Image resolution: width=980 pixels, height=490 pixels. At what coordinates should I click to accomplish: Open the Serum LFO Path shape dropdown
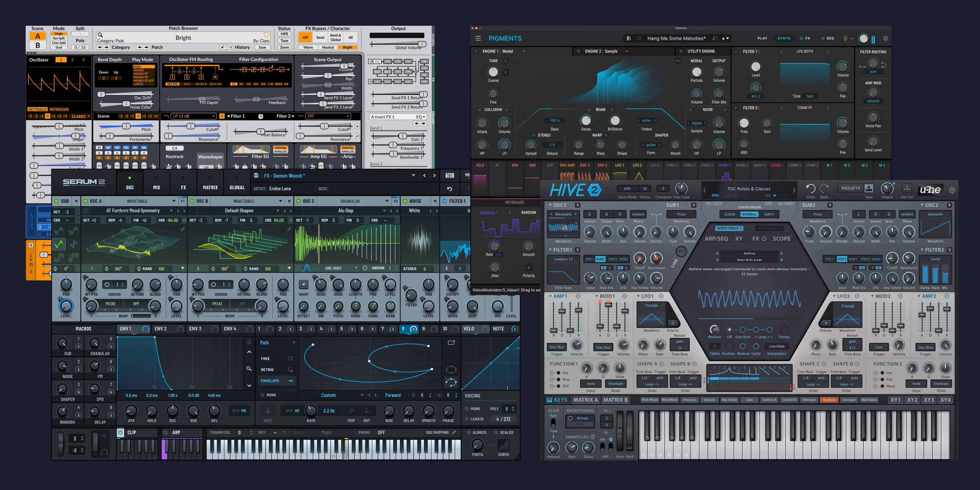(278, 343)
